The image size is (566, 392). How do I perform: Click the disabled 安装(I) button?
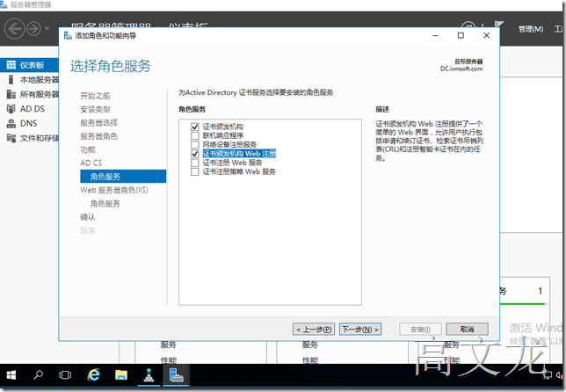[x=420, y=330]
